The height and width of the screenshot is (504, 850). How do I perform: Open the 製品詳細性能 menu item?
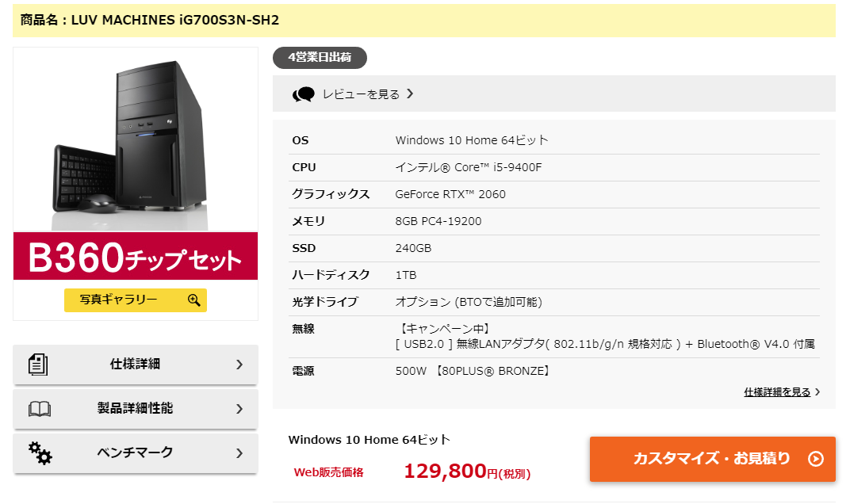click(136, 409)
